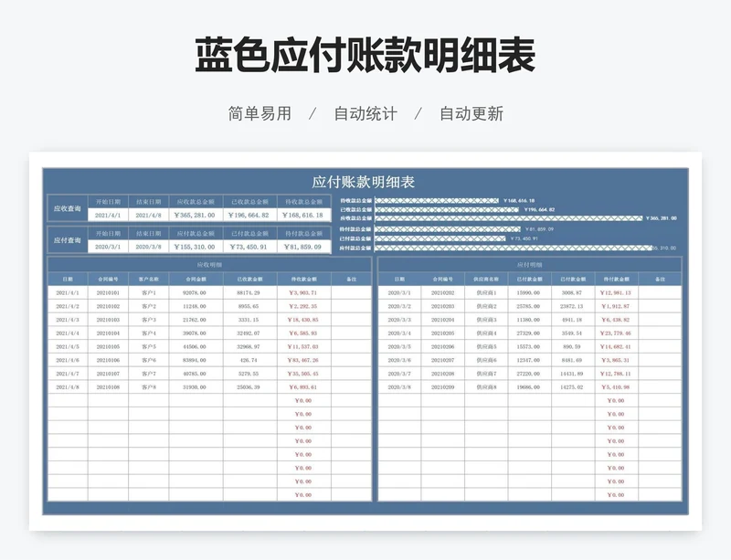The image size is (731, 560).
Task: Select the 应付查询 label cell
Action: 68,240
